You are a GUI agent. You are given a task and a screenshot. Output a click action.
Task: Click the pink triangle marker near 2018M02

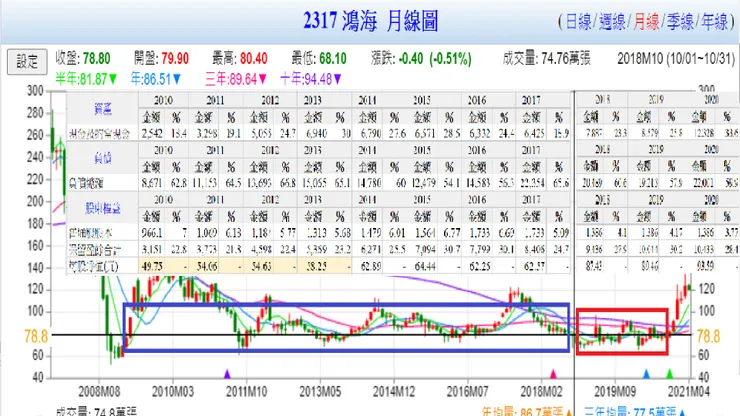pos(553,374)
